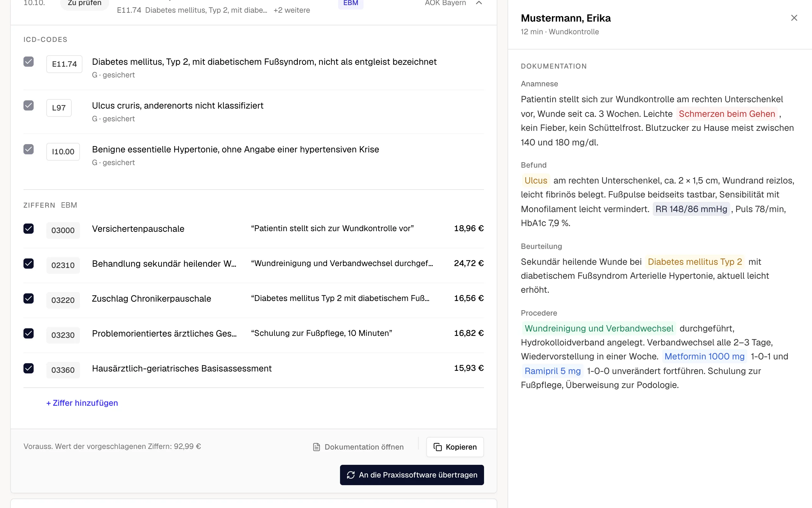Select the 03000 Ziffer code
Image resolution: width=812 pixels, height=508 pixels.
[63, 230]
